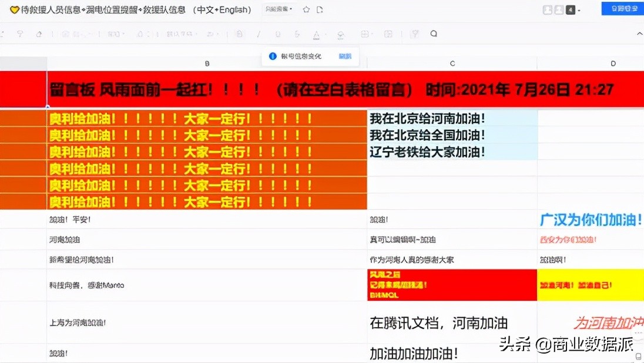Viewport: 644px width, 363px height.
Task: Click the refresh link in the account notification
Action: 346,56
